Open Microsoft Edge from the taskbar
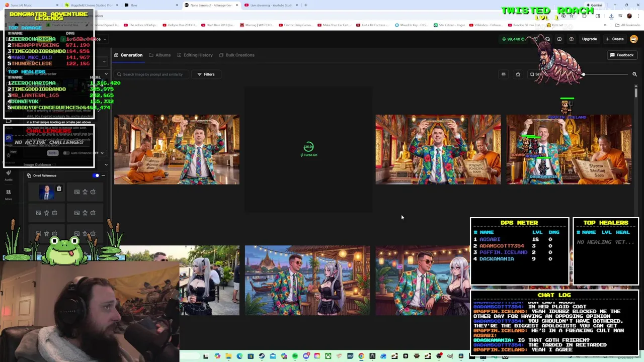Viewport: 644px width, 362px height. click(239, 356)
